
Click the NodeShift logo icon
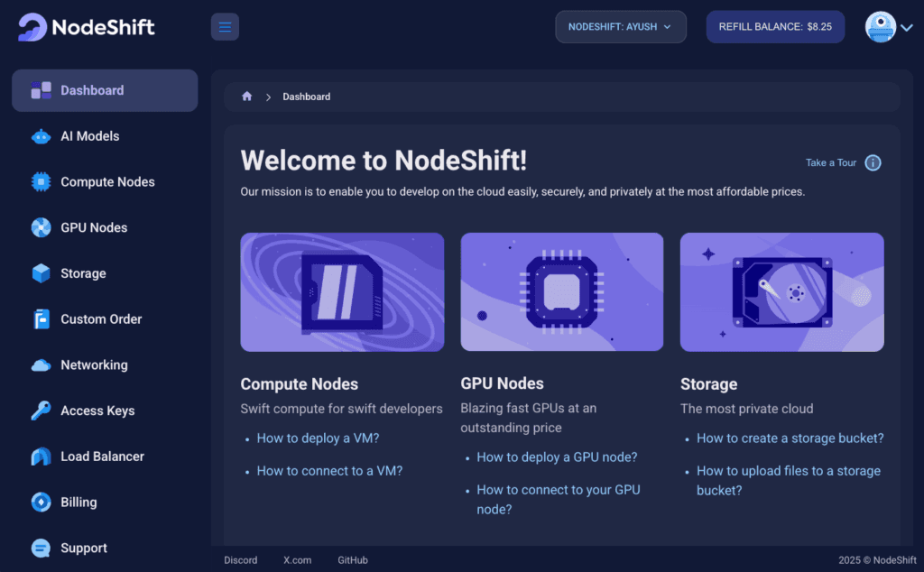32,27
